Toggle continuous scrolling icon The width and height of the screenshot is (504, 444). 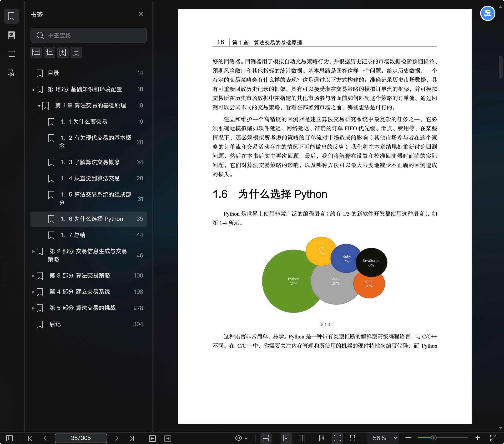pos(266,438)
